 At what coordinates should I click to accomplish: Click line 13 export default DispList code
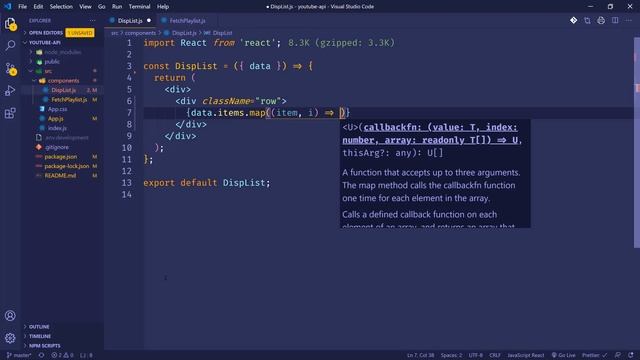pyautogui.click(x=207, y=183)
